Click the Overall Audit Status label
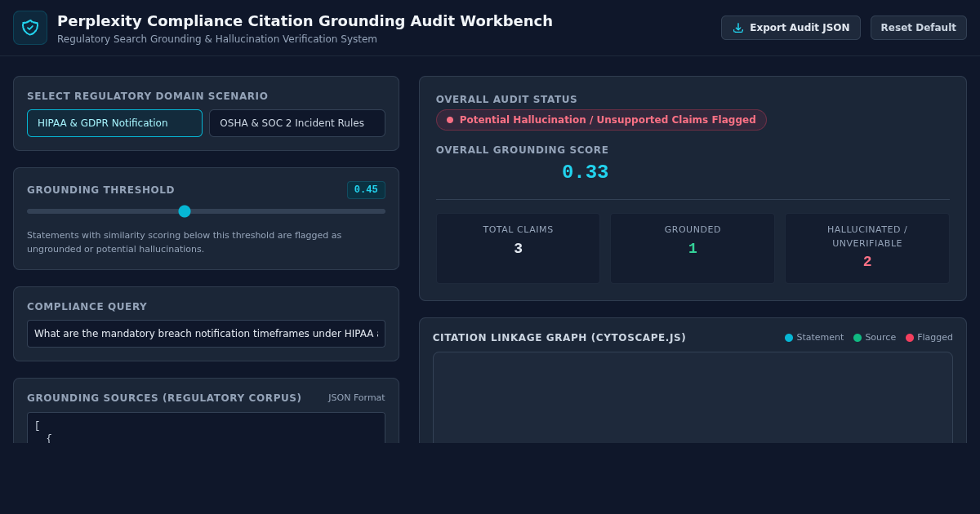Viewport: 980px width, 514px height. pos(506,100)
